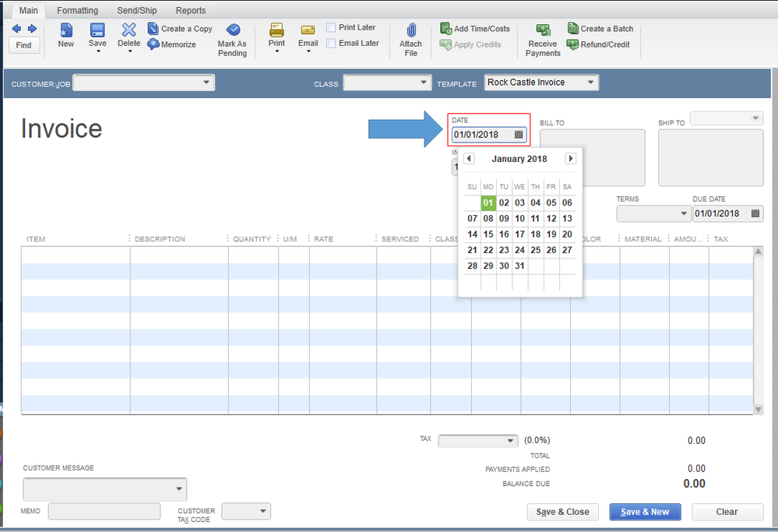This screenshot has width=778, height=532.
Task: Go to previous invoice with left arrow
Action: (16, 29)
